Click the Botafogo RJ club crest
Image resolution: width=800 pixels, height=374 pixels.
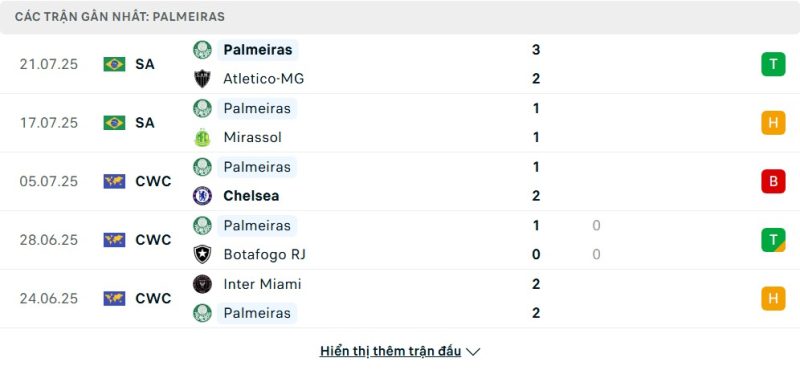[202, 254]
